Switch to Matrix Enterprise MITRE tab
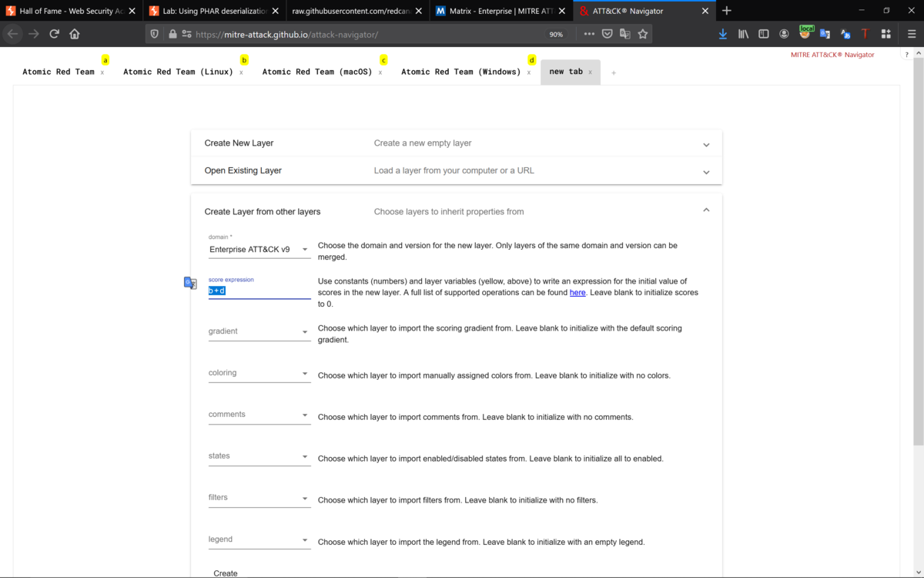The image size is (924, 578). [x=501, y=11]
